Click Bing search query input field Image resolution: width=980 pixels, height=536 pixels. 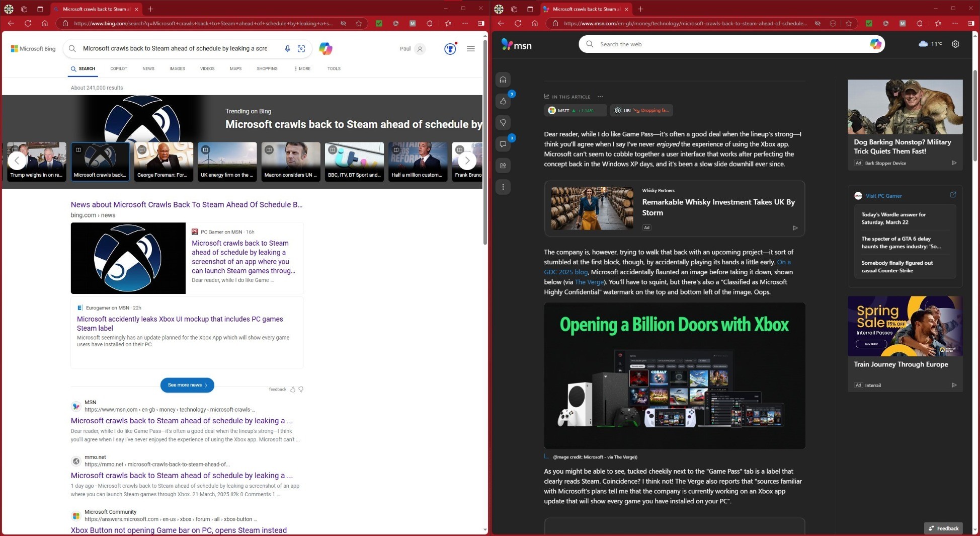175,48
